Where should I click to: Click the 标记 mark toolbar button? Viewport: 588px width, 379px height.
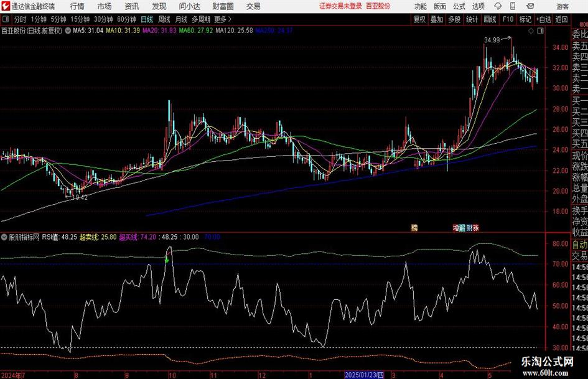click(x=525, y=19)
